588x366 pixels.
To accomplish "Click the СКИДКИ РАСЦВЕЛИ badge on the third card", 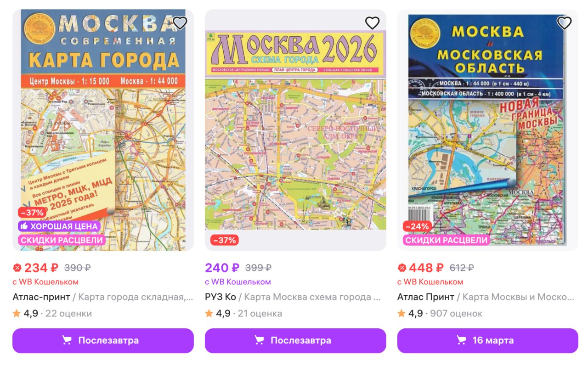I will click(446, 240).
